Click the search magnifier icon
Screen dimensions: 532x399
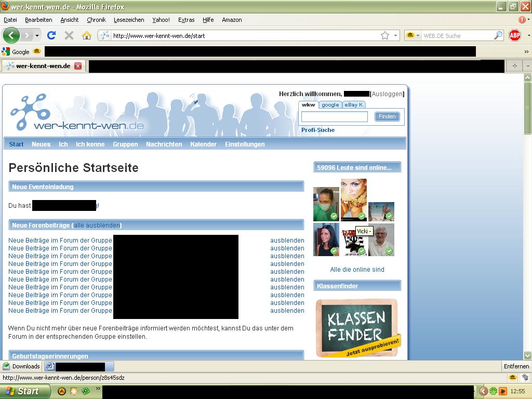pyautogui.click(x=498, y=35)
